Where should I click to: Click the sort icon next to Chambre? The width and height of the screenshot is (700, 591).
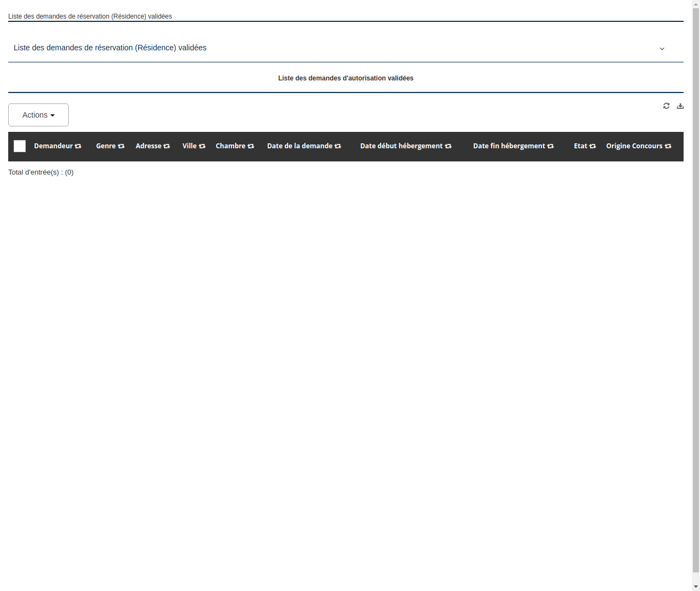pyautogui.click(x=250, y=146)
